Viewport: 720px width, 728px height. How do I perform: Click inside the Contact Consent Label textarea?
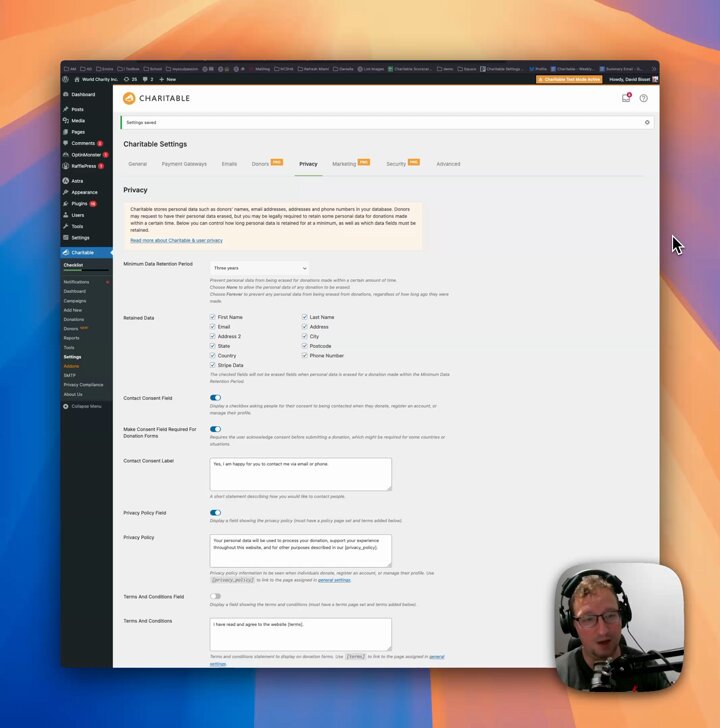click(301, 474)
